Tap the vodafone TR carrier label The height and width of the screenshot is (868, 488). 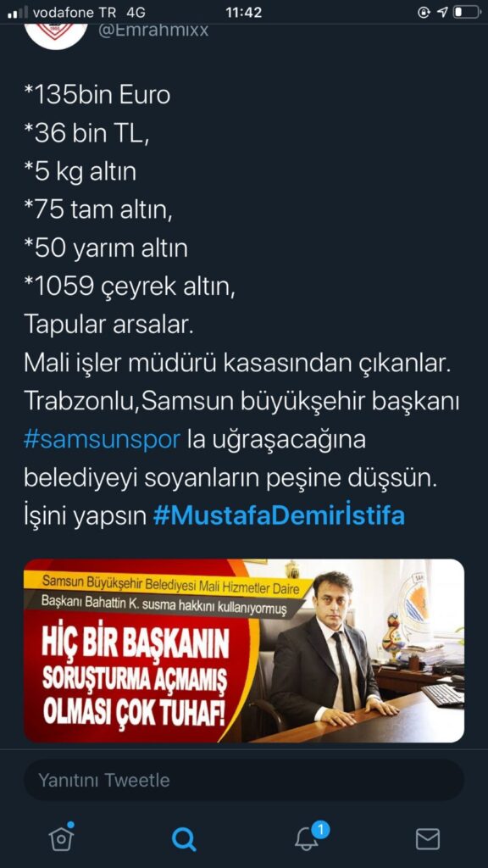(75, 12)
